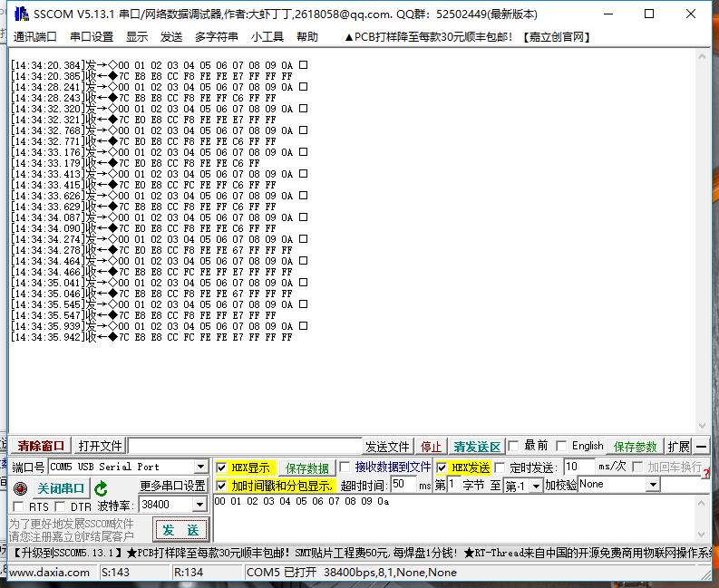719x588 pixels.
Task: Click the receive window scroll down arrow
Action: click(x=702, y=426)
